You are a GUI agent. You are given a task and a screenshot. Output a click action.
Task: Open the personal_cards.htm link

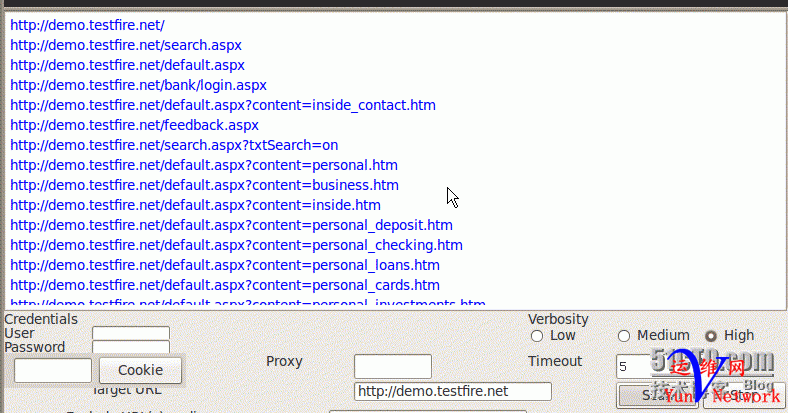point(225,285)
